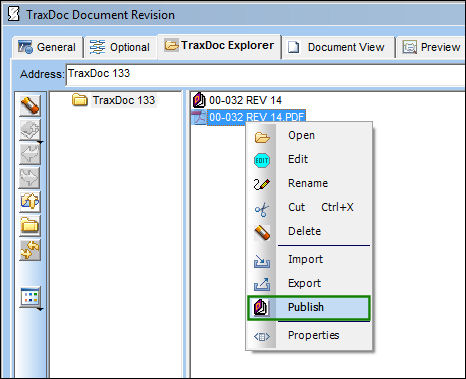Choose Publish from context menu
The height and width of the screenshot is (379, 466).
308,308
